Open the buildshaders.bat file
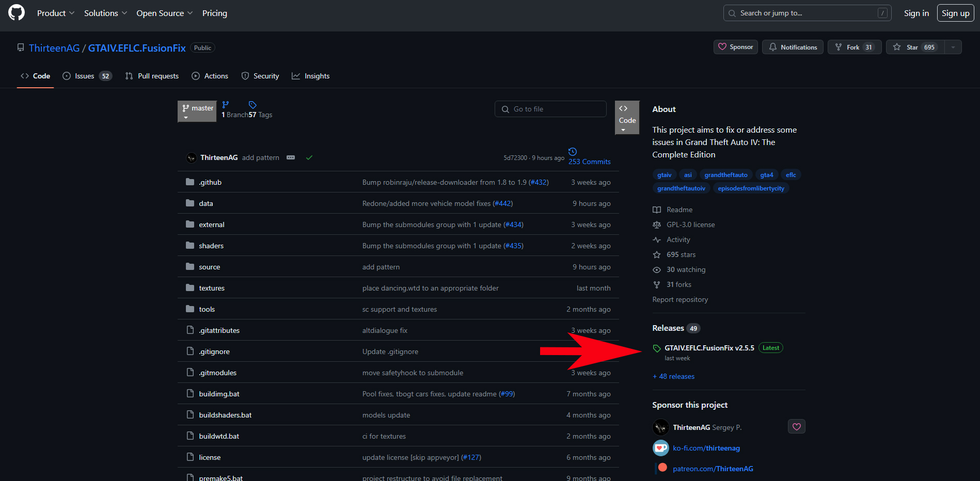 (x=226, y=415)
